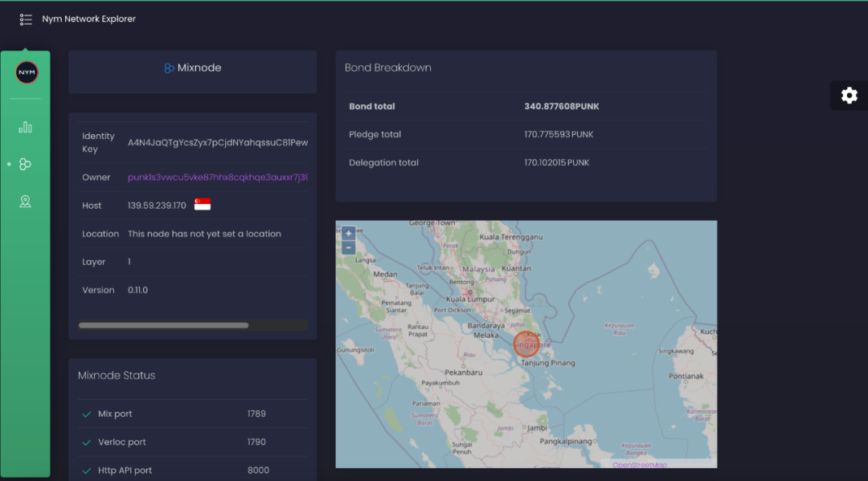Open the Overview bar chart sidebar icon
Viewport: 868px width, 481px height.
[x=26, y=127]
